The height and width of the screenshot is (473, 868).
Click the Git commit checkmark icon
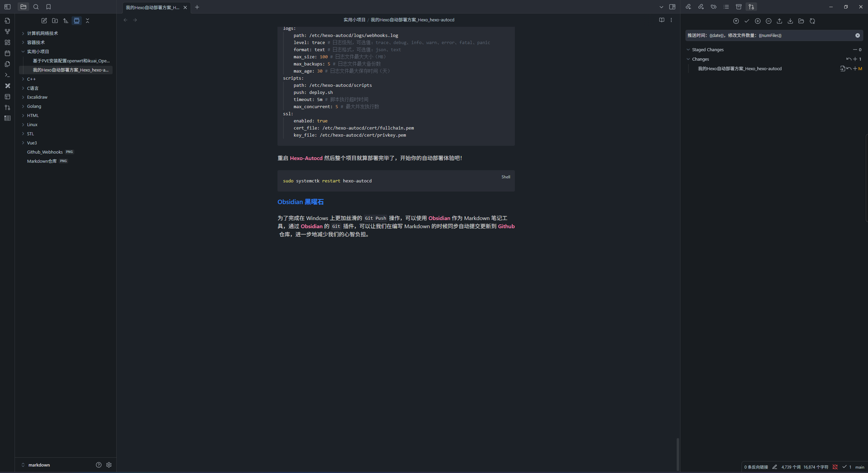(x=747, y=21)
